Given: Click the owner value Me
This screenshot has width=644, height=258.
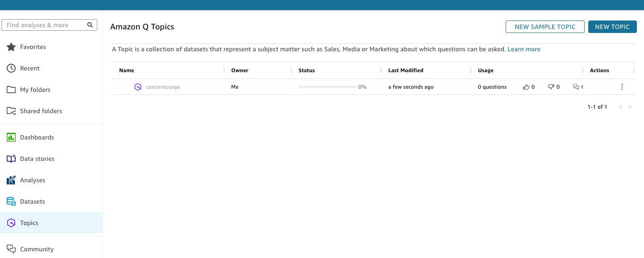Looking at the screenshot, I should click(x=235, y=87).
